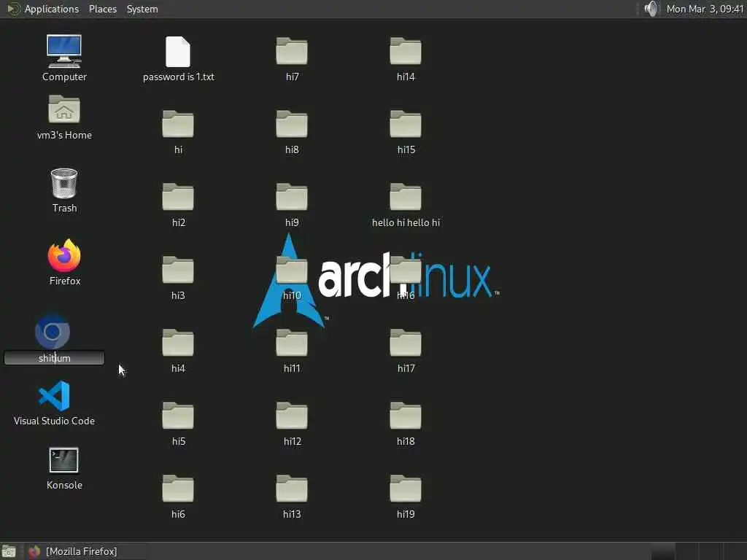Click the show desktop button in taskbar
Screen dimensions: 747x560
point(9,551)
